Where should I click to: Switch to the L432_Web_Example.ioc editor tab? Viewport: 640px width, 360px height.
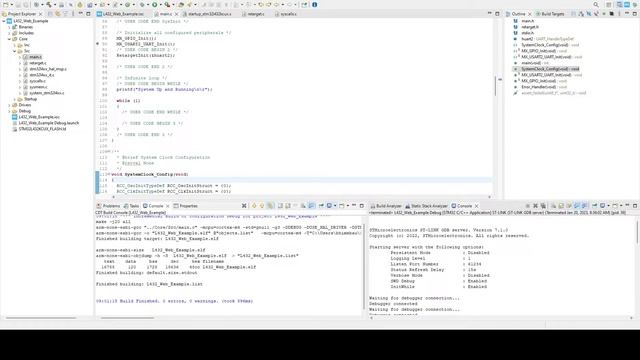click(x=121, y=14)
